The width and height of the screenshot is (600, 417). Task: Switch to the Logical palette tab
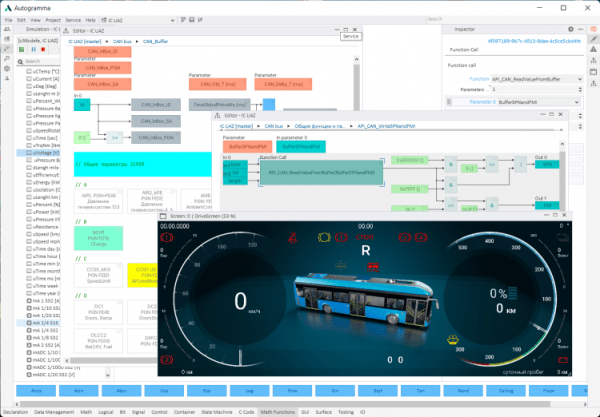point(106,412)
